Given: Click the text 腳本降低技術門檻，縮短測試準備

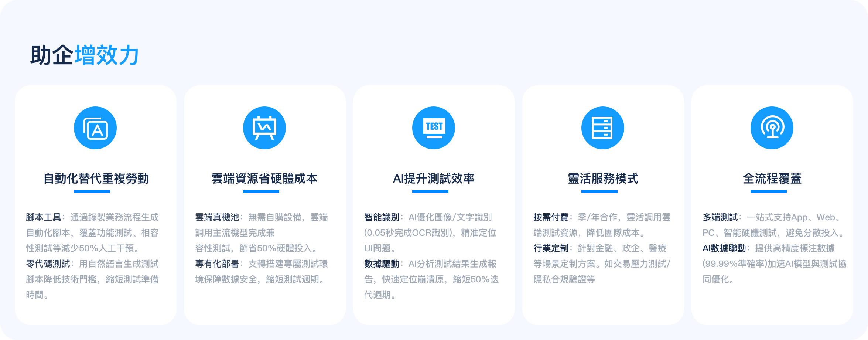Looking at the screenshot, I should pyautogui.click(x=92, y=279).
